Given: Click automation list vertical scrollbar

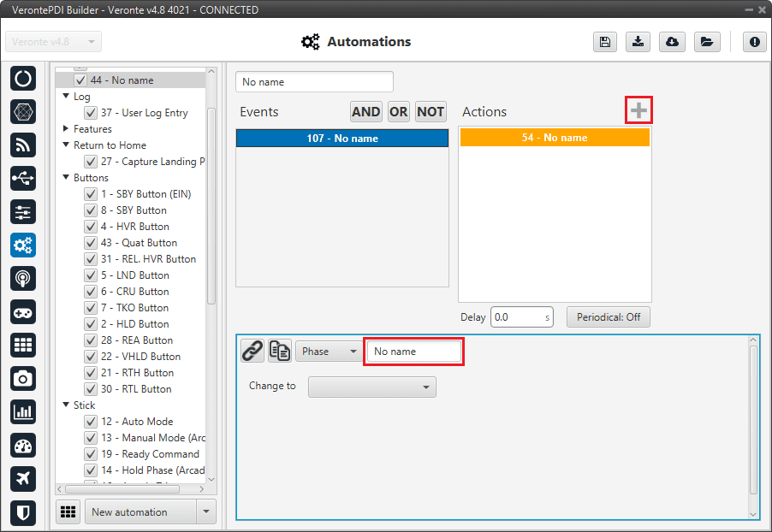Looking at the screenshot, I should click(211, 207).
